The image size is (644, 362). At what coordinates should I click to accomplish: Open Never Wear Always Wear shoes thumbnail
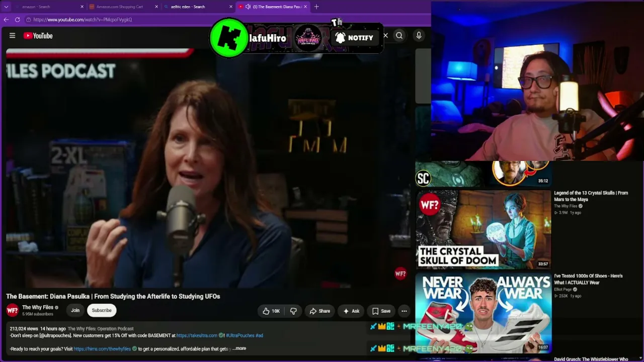click(483, 312)
